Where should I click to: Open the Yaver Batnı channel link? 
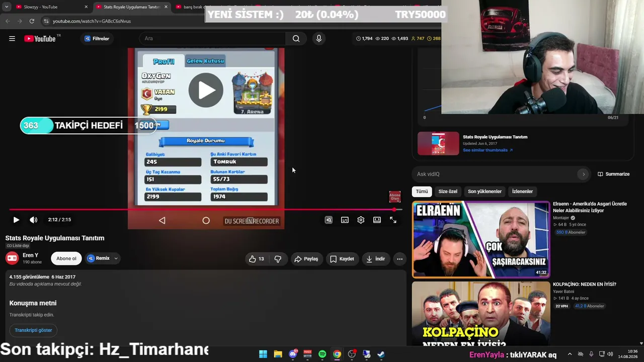[x=563, y=292]
